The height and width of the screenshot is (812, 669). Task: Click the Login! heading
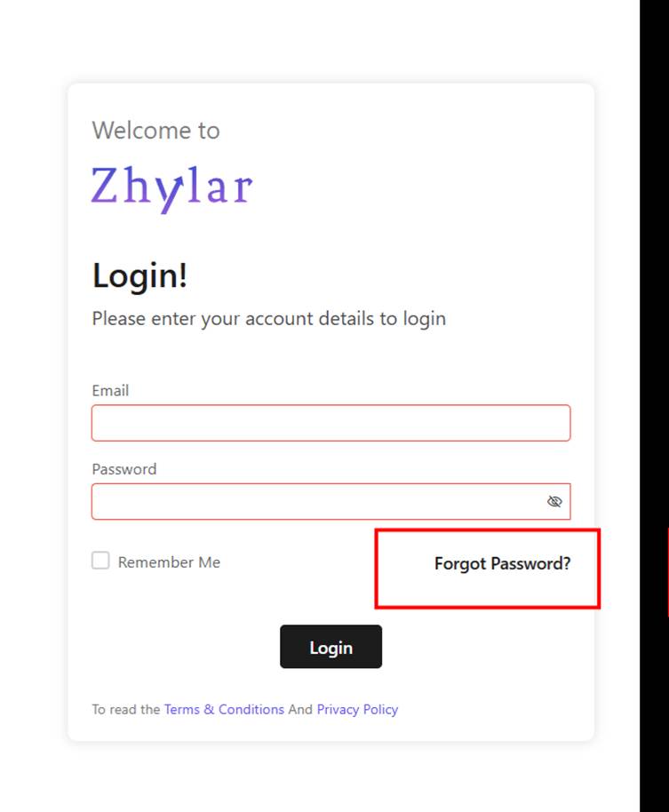click(x=139, y=276)
